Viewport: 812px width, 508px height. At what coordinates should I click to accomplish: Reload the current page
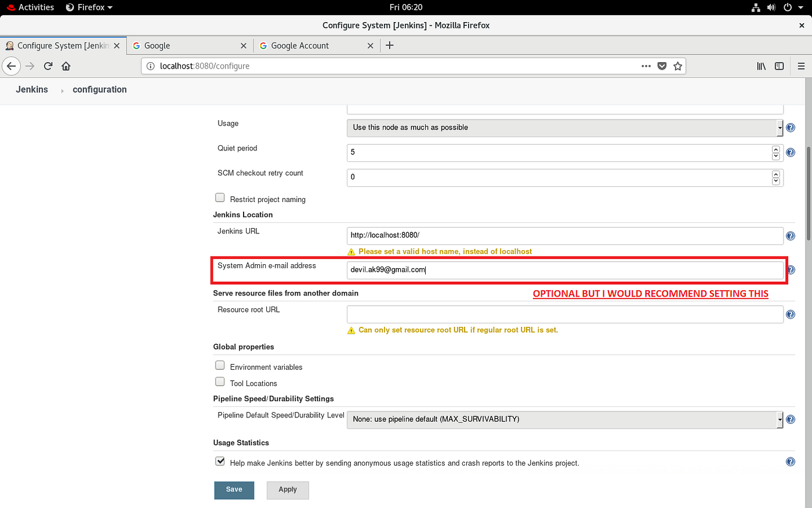(48, 66)
